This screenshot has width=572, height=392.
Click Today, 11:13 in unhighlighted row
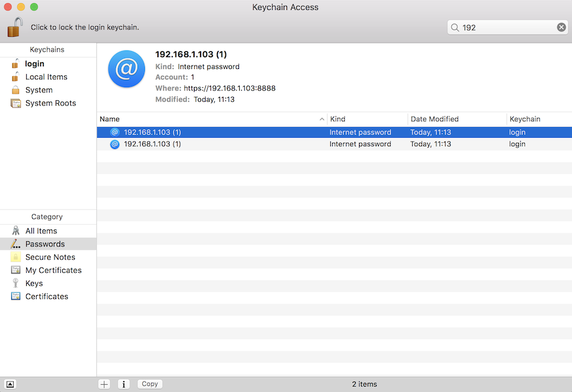pyautogui.click(x=430, y=144)
